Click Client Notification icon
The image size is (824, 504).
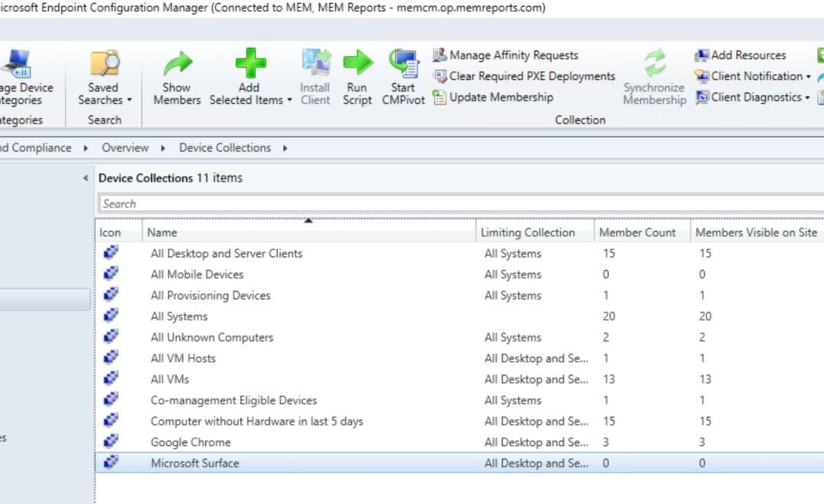pos(702,76)
